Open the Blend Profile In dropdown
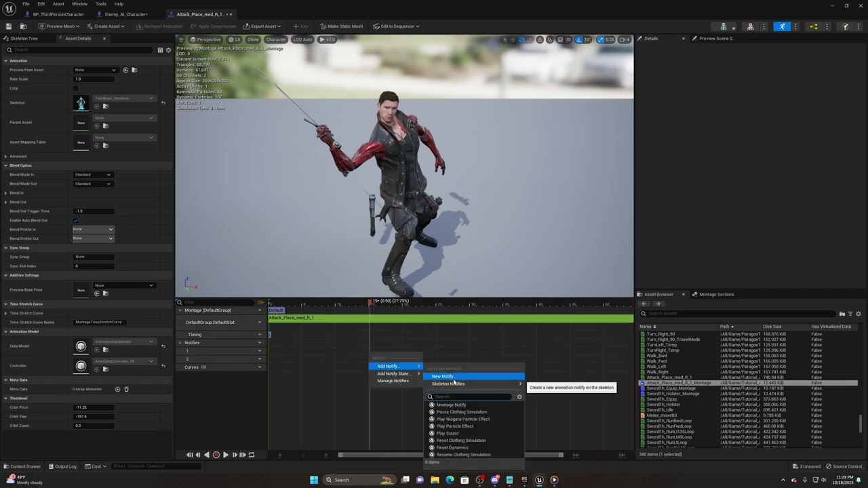The height and width of the screenshot is (488, 868). pos(93,229)
